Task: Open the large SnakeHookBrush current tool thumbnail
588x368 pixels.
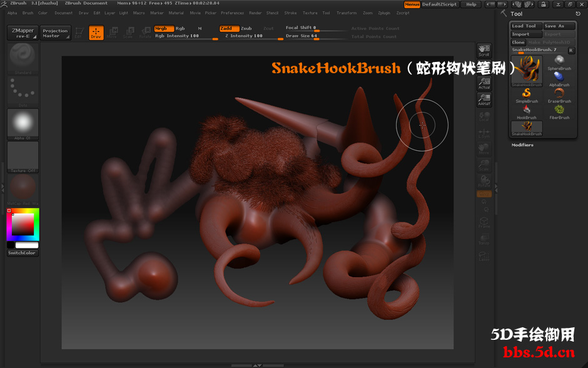Action: 527,71
